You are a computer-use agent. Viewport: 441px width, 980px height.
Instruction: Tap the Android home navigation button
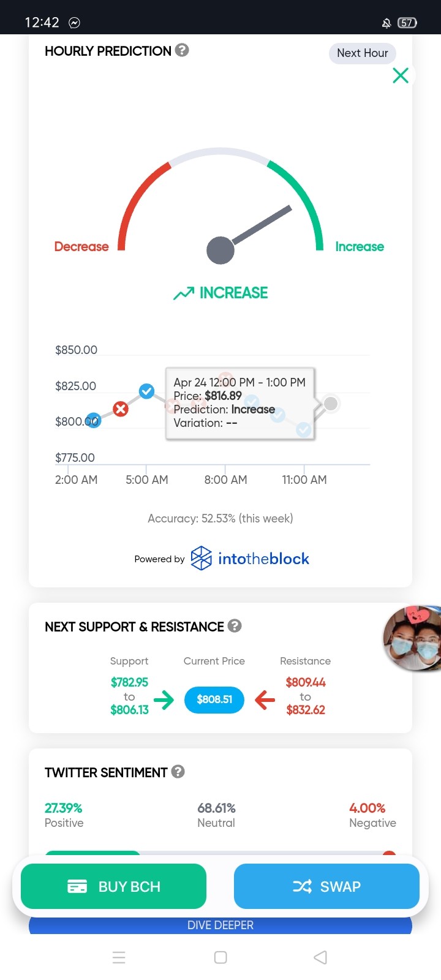(x=221, y=957)
